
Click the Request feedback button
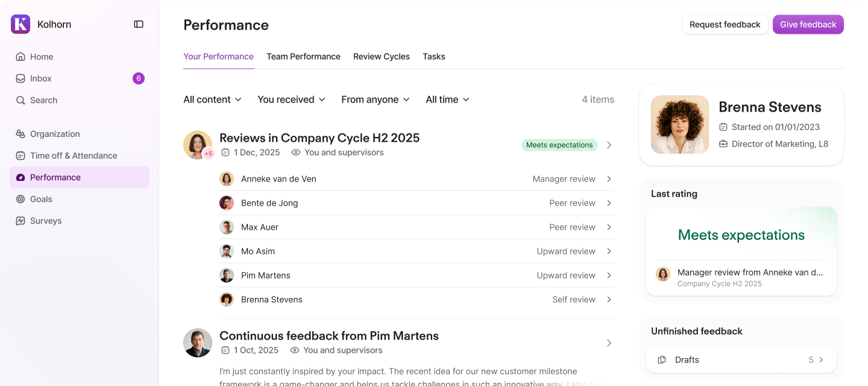[725, 25]
